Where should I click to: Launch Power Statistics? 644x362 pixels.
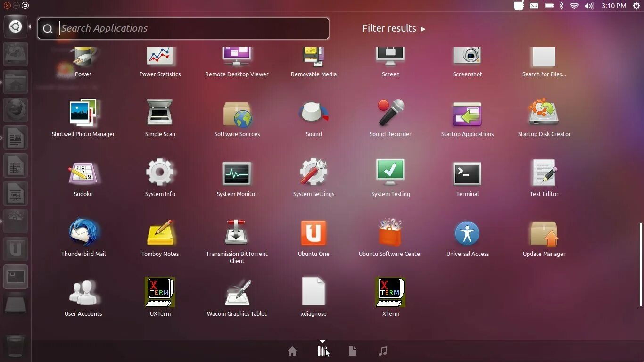(x=160, y=62)
